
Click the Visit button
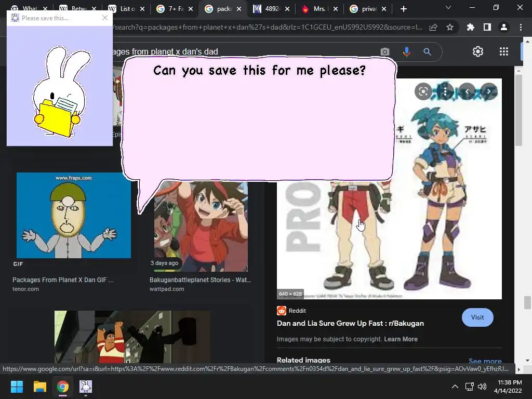tap(477, 317)
